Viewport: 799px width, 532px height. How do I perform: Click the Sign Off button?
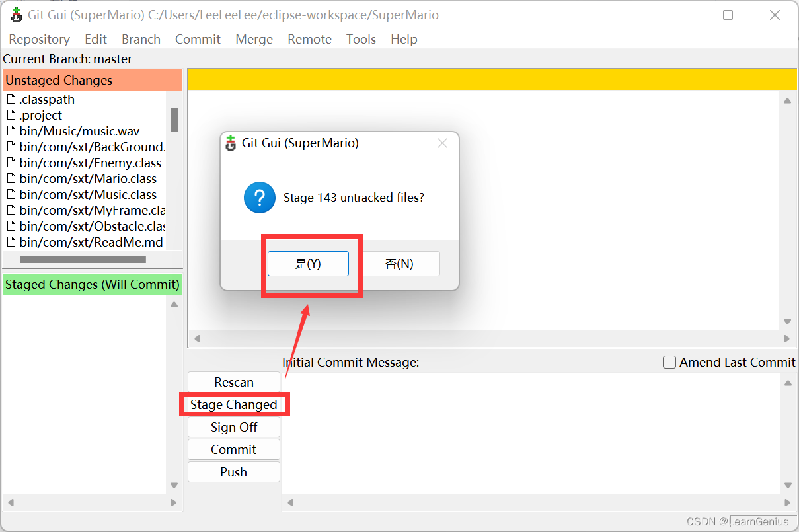[234, 427]
